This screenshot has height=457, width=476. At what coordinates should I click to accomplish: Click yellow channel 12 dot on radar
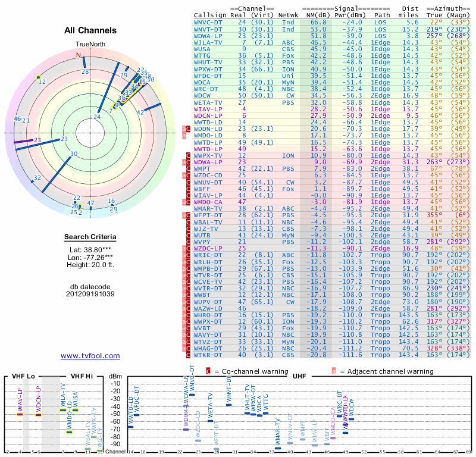[38, 78]
